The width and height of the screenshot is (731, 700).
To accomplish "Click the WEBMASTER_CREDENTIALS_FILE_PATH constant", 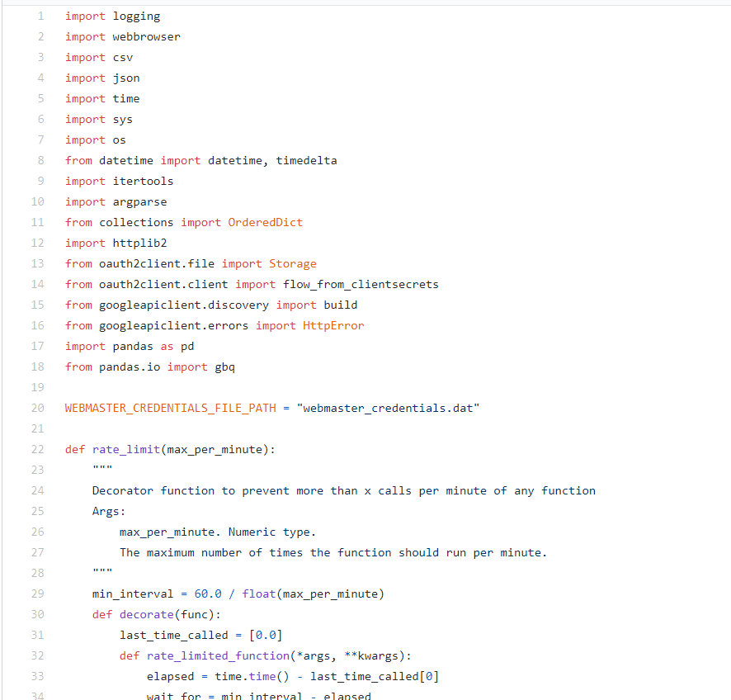I will [170, 408].
